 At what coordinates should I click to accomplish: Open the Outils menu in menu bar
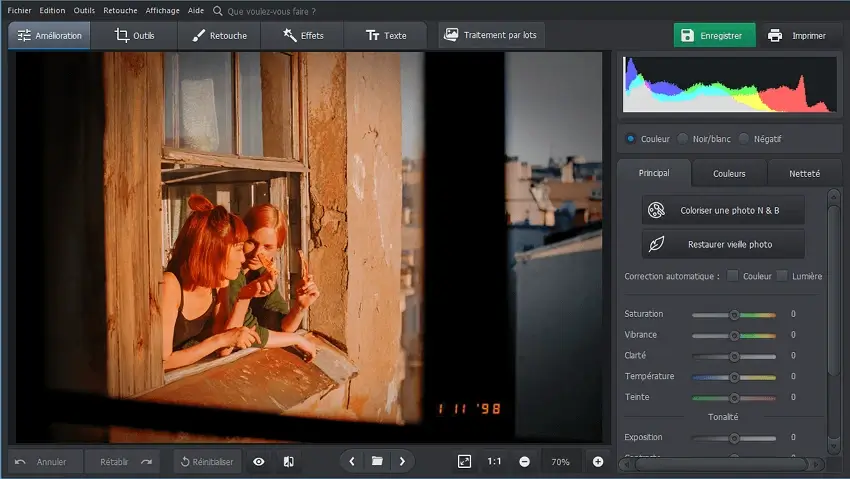pyautogui.click(x=84, y=10)
